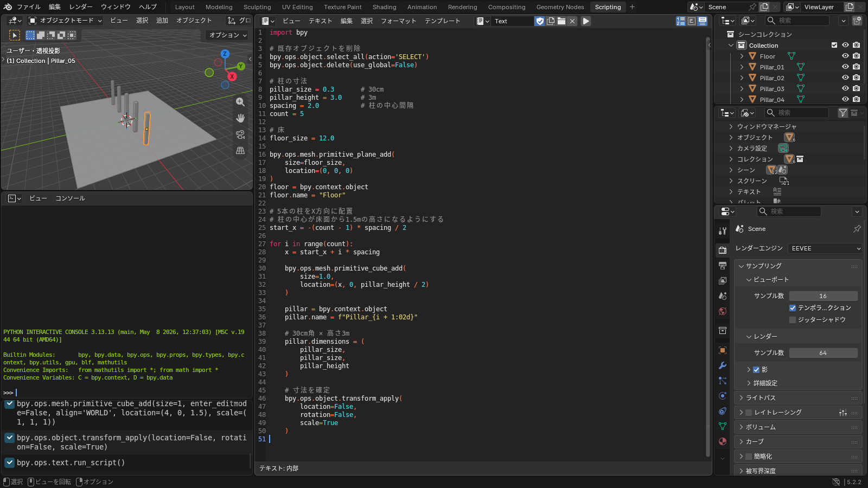868x488 pixels.
Task: Open the Material properties sphere tab
Action: (723, 441)
